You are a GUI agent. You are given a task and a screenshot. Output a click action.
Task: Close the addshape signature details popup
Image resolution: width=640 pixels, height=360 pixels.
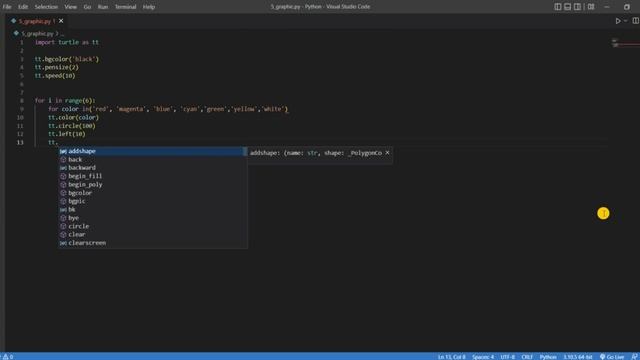(x=387, y=153)
